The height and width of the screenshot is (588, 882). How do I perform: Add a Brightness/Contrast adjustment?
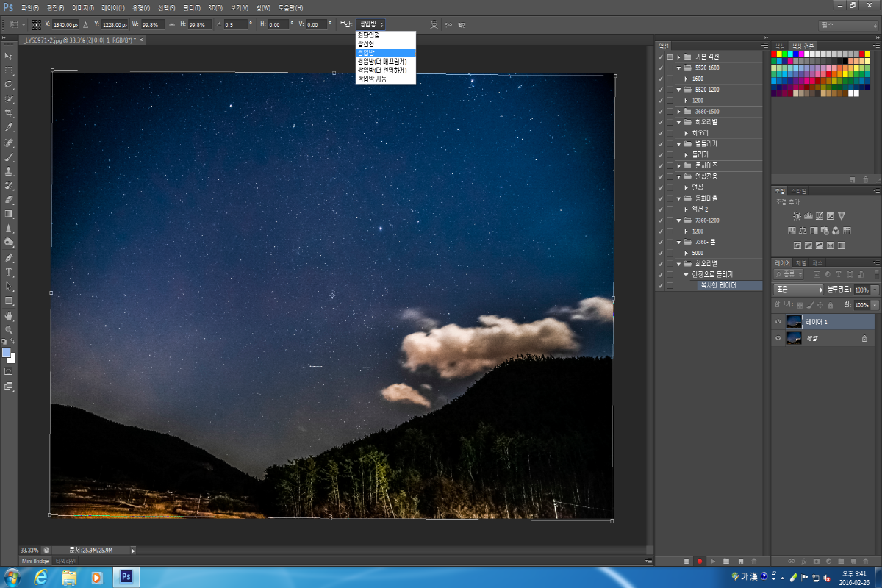point(797,216)
